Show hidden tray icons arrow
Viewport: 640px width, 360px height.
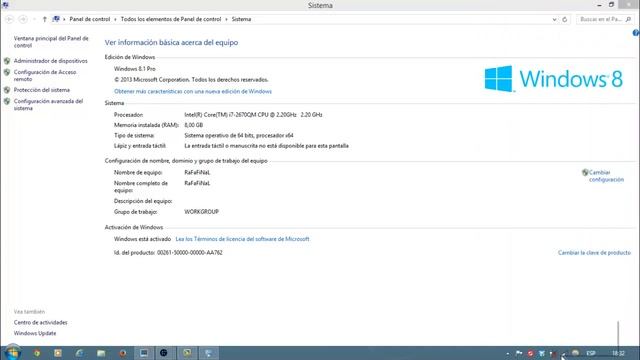click(x=507, y=353)
